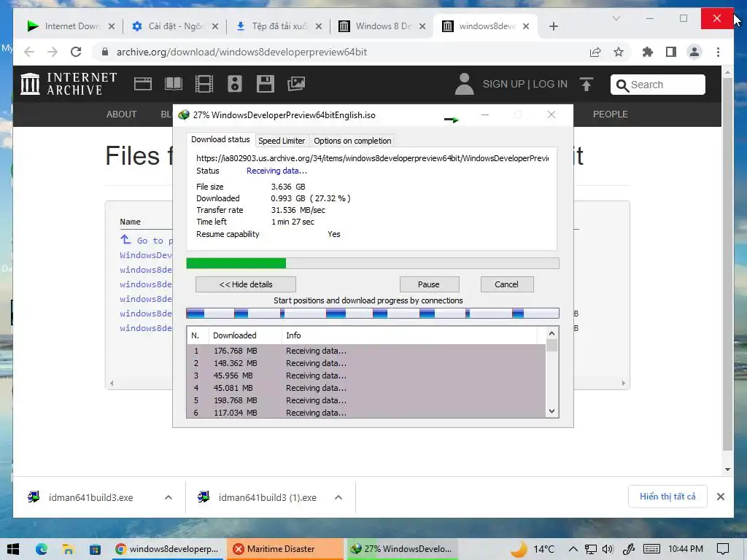This screenshot has height=560, width=747.
Task: Open Internet Archive Texts book icon
Action: point(174,85)
